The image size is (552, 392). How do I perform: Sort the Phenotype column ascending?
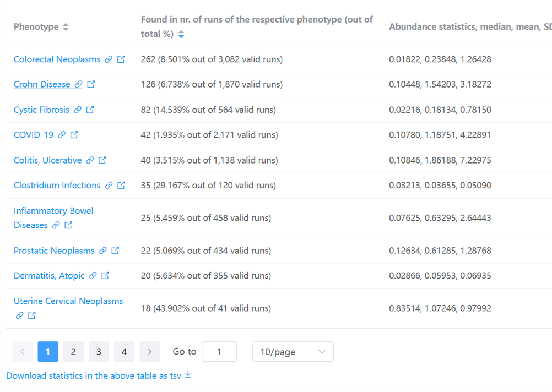(65, 23)
